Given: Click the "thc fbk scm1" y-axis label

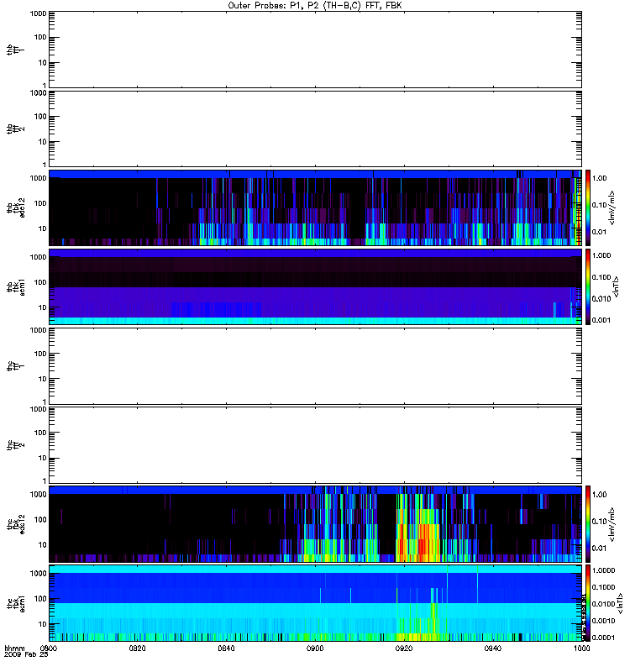Looking at the screenshot, I should tap(16, 603).
